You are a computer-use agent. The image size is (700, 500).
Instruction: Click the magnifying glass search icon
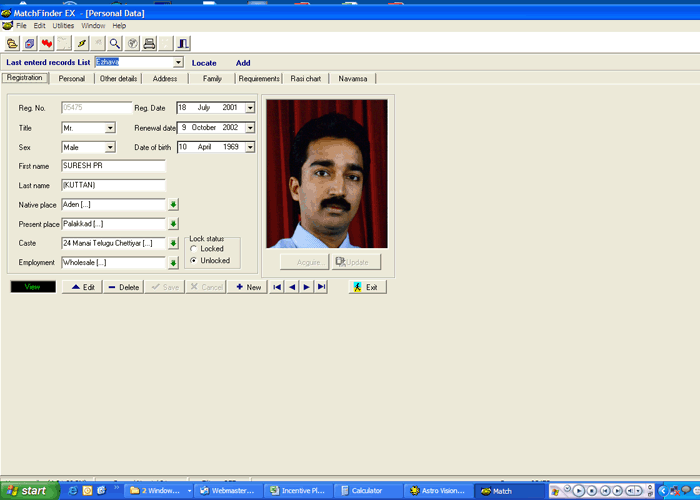[x=115, y=43]
